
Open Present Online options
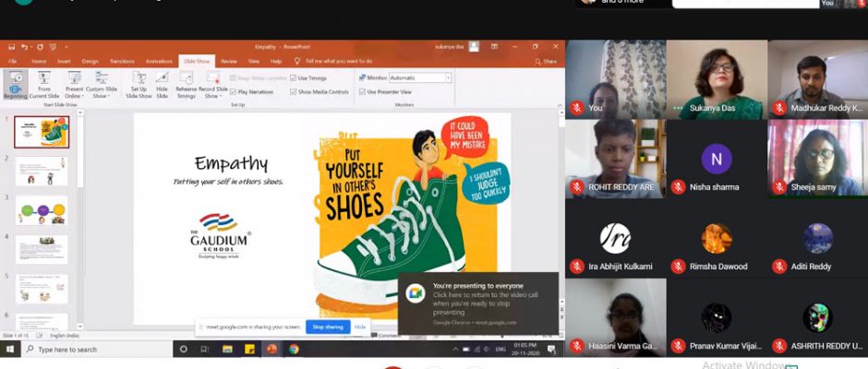tap(74, 85)
